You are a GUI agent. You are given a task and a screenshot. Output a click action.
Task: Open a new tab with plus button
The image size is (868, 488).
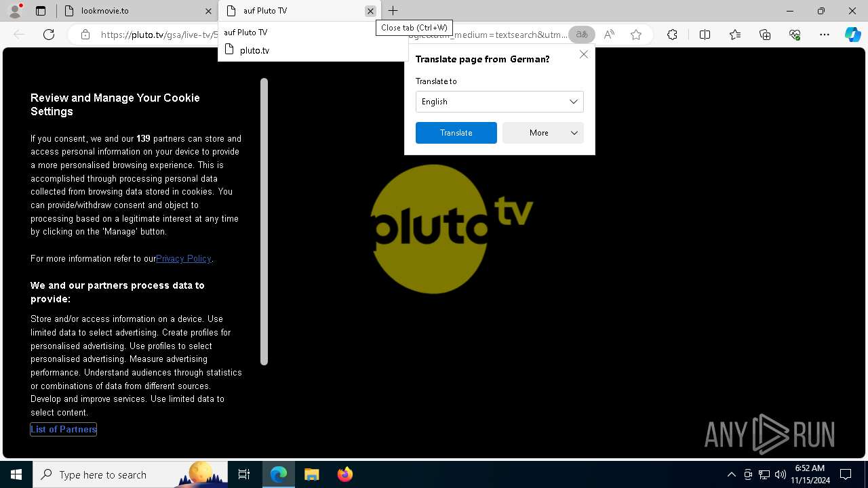point(393,11)
